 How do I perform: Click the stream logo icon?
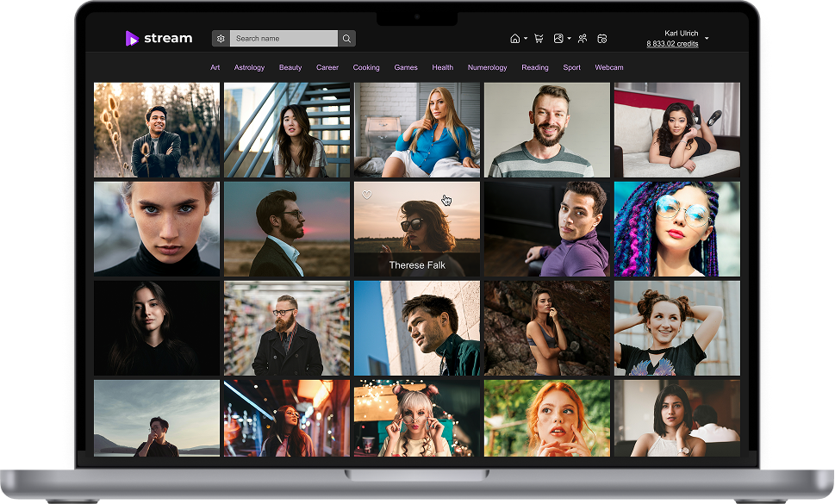tap(132, 38)
